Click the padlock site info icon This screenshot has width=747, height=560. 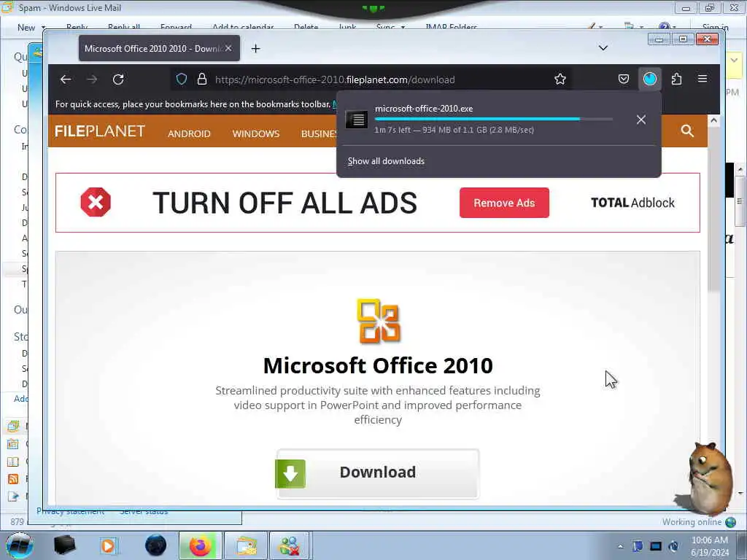(202, 79)
